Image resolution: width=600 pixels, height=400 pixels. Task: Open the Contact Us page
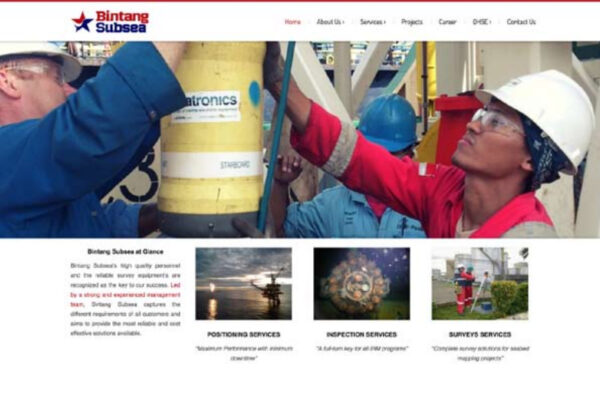pos(521,22)
